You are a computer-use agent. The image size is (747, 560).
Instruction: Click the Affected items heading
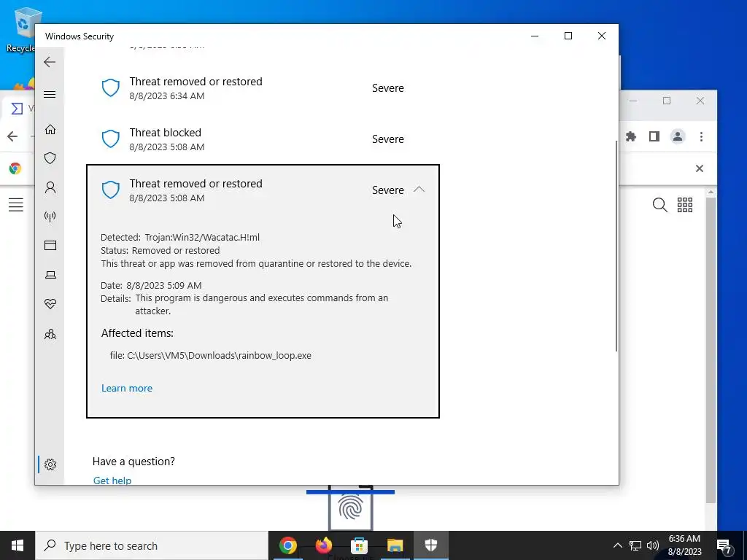pos(137,332)
